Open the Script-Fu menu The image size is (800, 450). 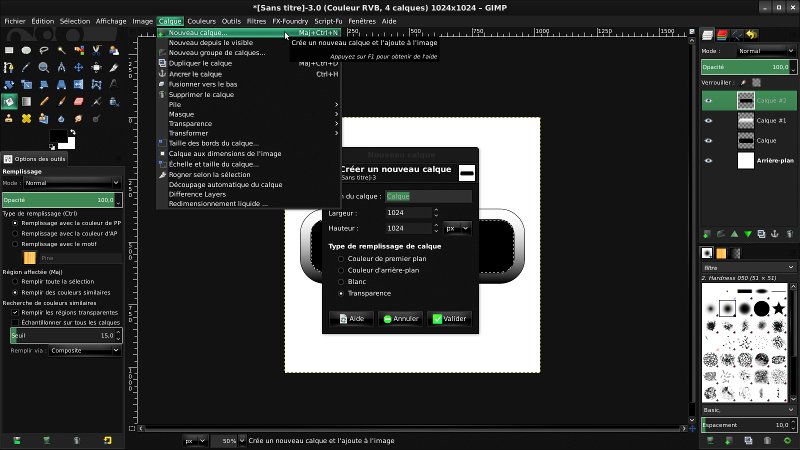328,21
